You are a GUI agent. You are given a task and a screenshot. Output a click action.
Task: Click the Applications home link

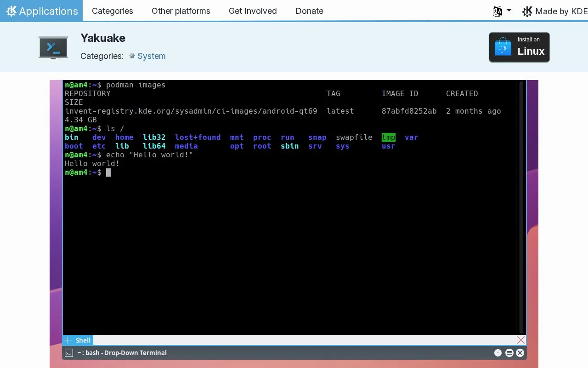tap(41, 11)
